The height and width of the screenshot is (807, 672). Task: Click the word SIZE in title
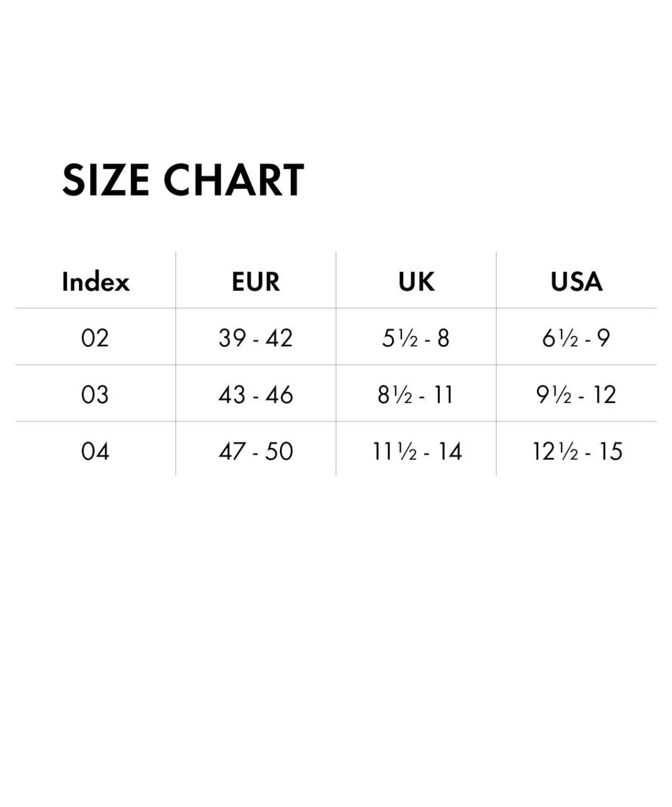point(105,180)
